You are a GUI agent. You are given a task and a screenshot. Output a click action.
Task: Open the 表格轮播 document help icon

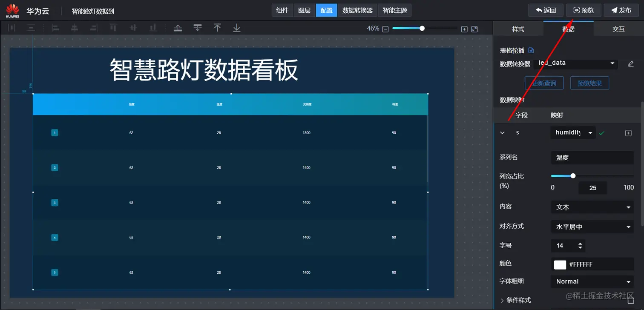531,50
